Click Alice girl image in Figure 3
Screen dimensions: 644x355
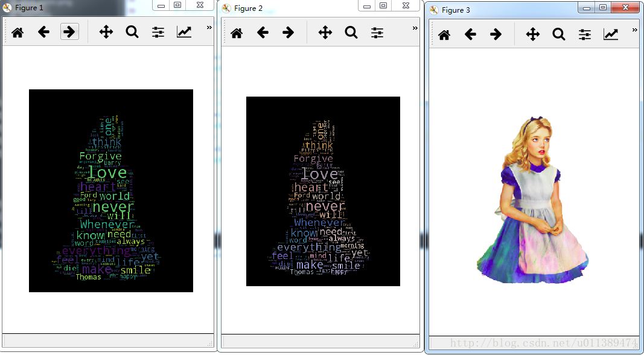[533, 200]
